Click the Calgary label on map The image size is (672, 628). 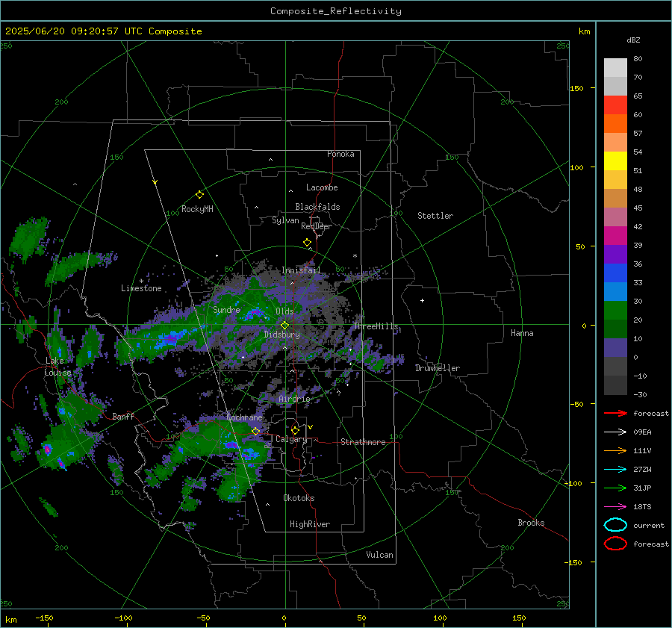291,439
